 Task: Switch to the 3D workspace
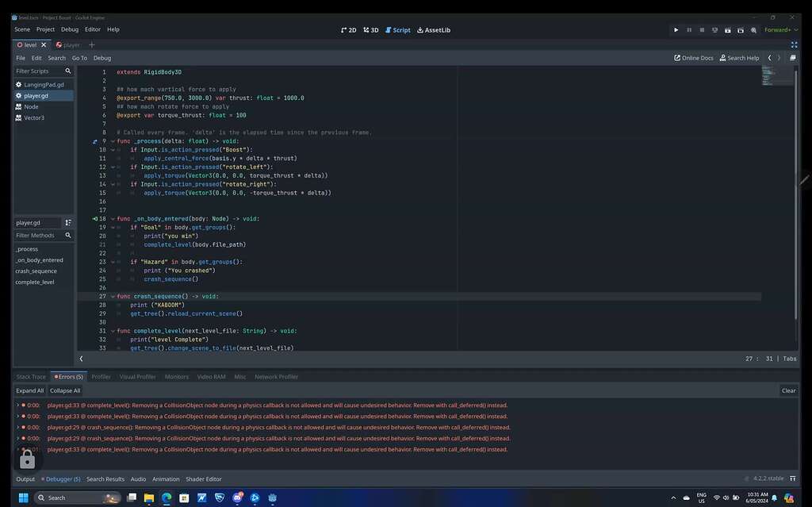tap(370, 30)
